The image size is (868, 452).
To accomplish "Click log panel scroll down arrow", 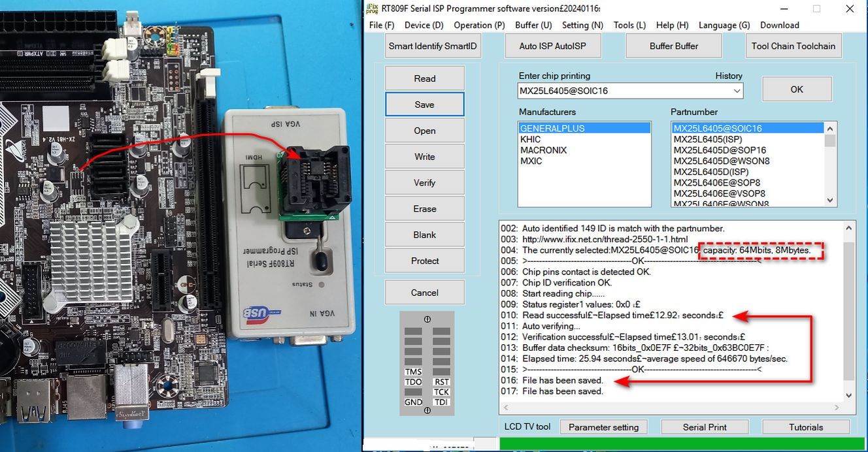I will click(849, 395).
